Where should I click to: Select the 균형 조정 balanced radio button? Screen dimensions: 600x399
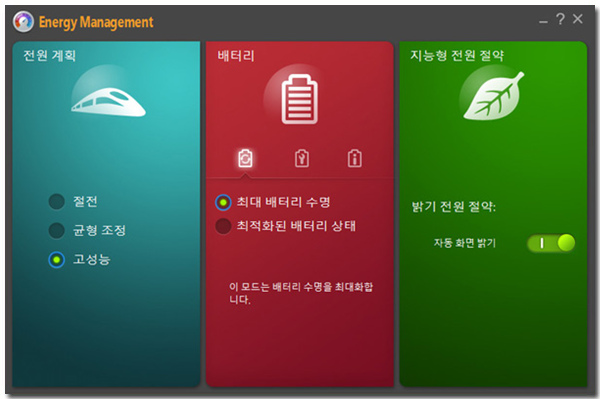[x=57, y=230]
